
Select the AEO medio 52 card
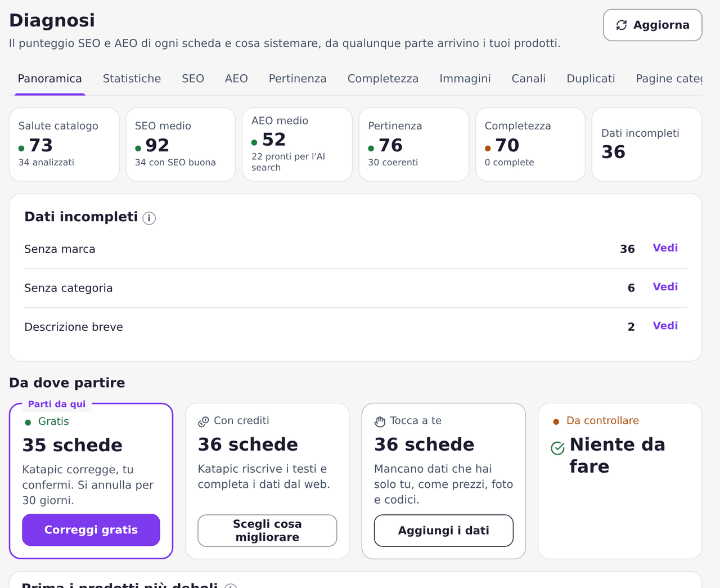pos(297,145)
